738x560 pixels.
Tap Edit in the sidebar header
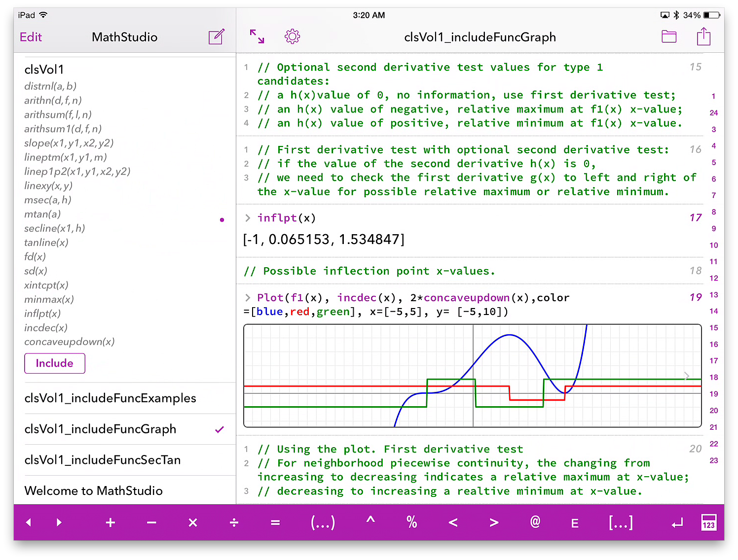[31, 37]
